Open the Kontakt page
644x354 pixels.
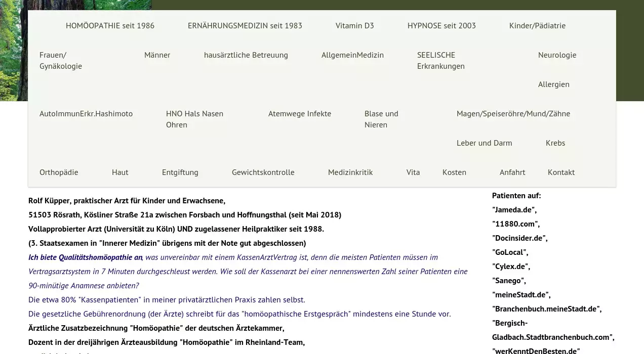(561, 172)
